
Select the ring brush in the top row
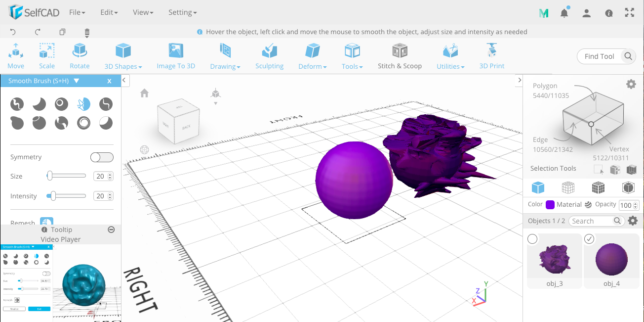(62, 104)
